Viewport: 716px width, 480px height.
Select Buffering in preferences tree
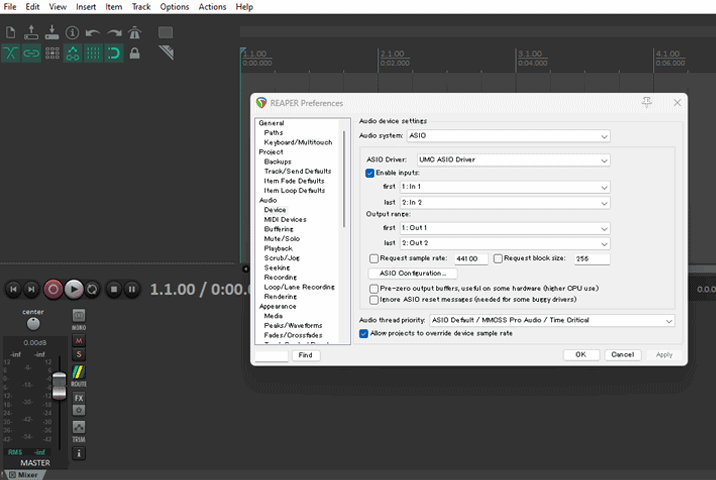[x=279, y=229]
